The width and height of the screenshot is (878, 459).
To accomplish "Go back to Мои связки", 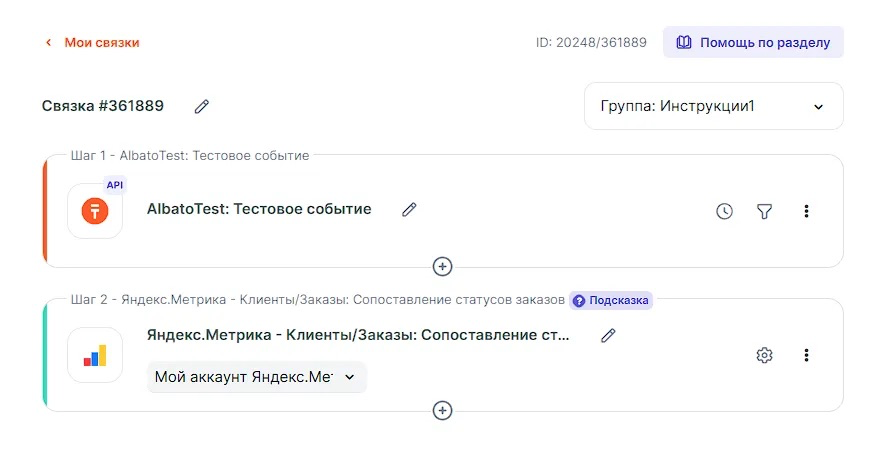I will pos(92,43).
